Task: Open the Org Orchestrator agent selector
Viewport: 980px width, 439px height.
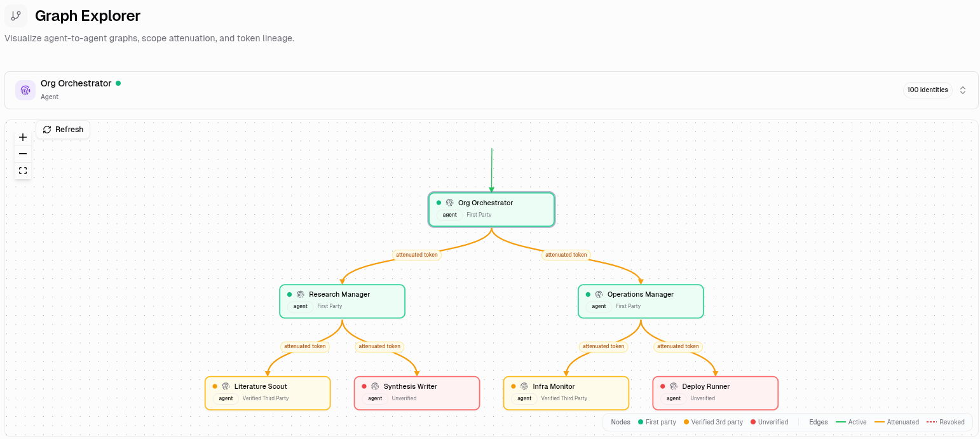Action: coord(491,90)
